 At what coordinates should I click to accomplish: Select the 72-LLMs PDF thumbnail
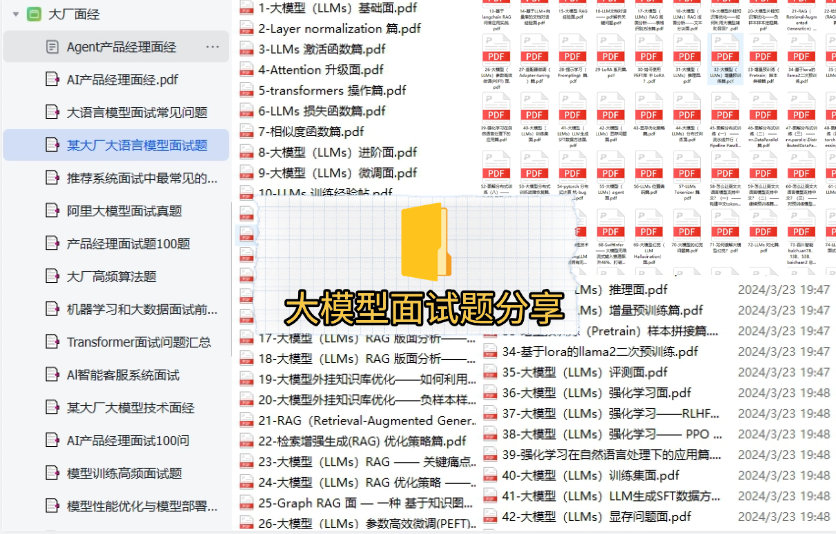coord(763,230)
